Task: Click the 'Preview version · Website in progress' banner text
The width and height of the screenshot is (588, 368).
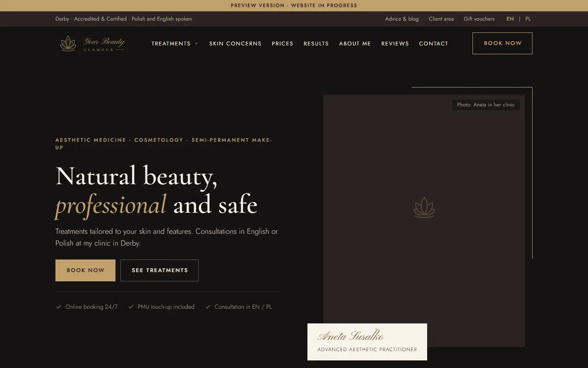Action: (x=294, y=5)
